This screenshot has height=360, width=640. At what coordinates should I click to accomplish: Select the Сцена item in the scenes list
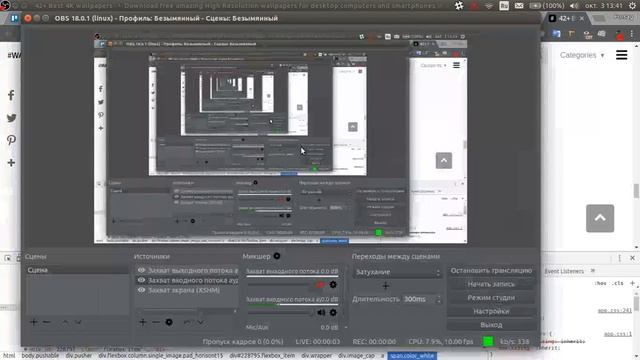click(78, 270)
